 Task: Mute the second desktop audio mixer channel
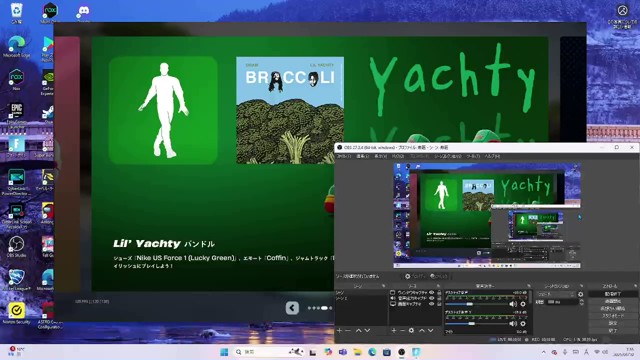513,323
